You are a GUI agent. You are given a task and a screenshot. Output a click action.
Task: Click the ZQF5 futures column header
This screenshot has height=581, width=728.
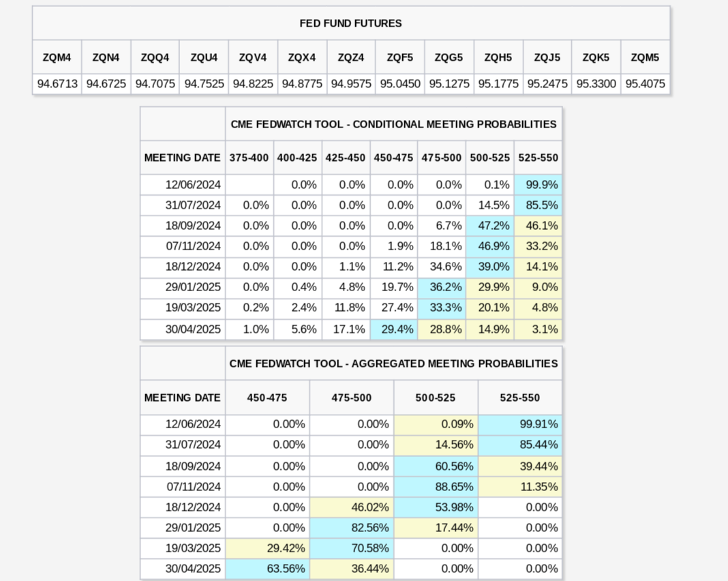click(400, 57)
